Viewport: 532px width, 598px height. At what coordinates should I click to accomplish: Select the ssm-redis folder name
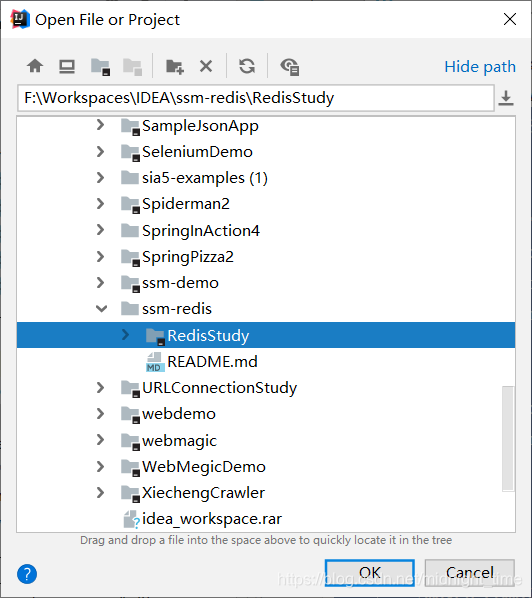click(x=177, y=309)
